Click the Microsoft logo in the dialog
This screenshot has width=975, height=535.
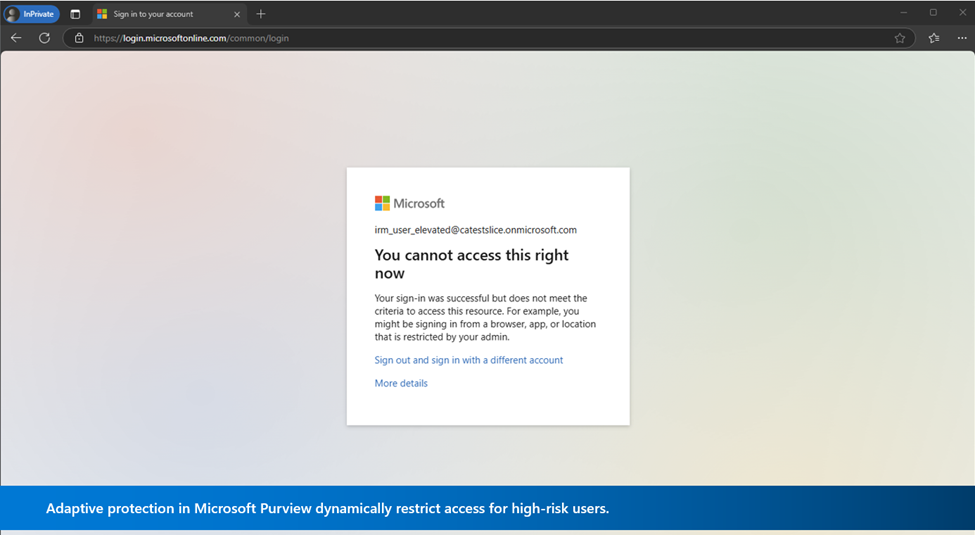click(x=410, y=203)
